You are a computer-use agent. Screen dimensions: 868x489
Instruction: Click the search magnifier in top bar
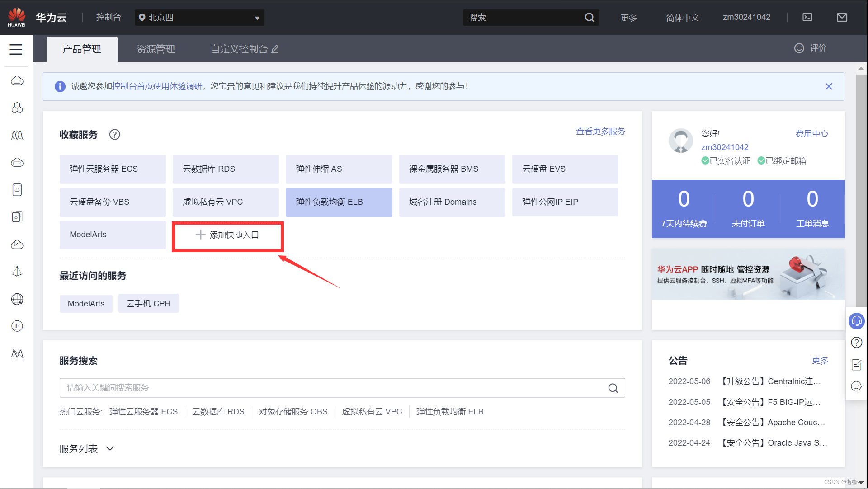(x=589, y=18)
